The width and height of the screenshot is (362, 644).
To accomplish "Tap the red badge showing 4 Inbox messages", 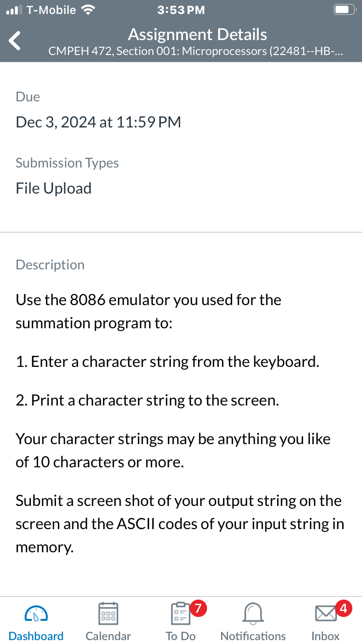I will point(343,608).
